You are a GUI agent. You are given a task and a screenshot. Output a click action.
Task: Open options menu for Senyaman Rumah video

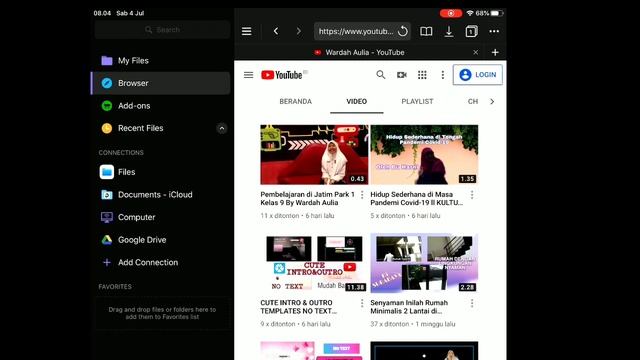point(472,303)
